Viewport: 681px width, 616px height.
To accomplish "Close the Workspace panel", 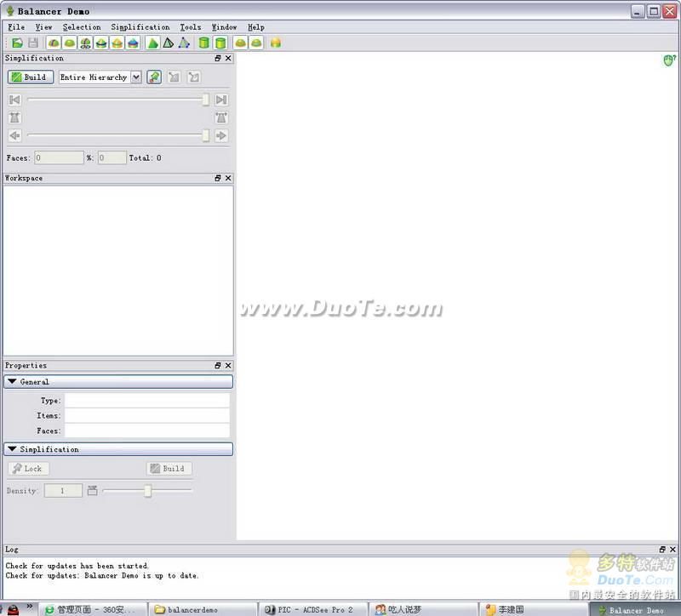I will [x=228, y=178].
